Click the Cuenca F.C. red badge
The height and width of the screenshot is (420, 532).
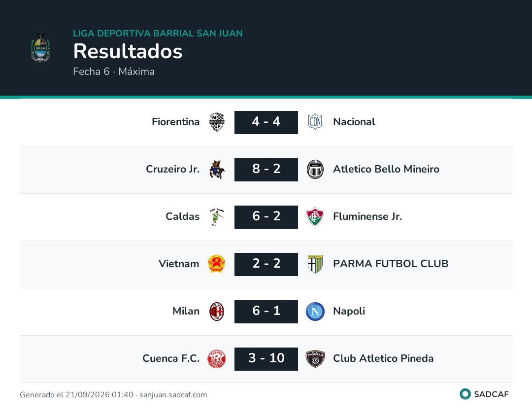(x=217, y=359)
